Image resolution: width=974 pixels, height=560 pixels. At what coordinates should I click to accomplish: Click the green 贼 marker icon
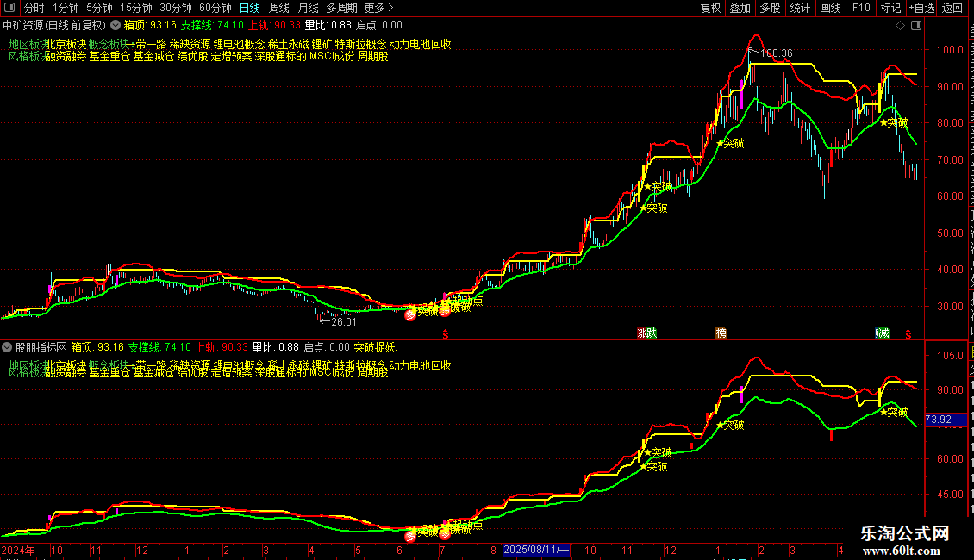[x=882, y=333]
